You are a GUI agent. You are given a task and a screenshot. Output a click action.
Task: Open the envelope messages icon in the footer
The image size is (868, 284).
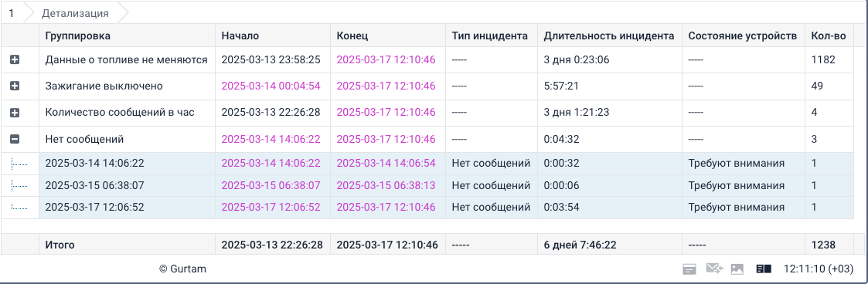click(x=715, y=269)
